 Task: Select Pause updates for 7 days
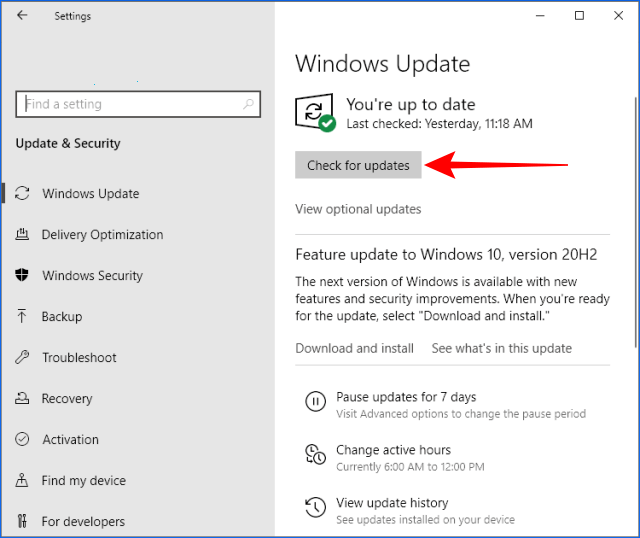tap(406, 397)
